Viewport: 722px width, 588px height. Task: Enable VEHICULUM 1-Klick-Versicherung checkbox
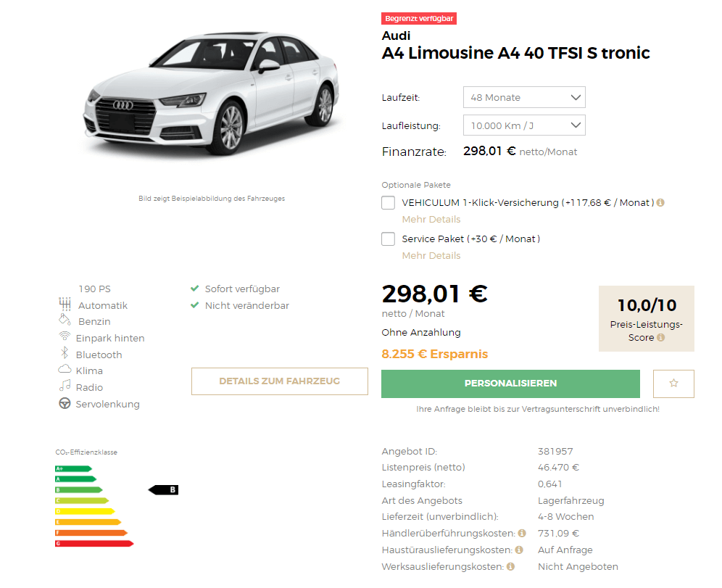click(x=388, y=202)
